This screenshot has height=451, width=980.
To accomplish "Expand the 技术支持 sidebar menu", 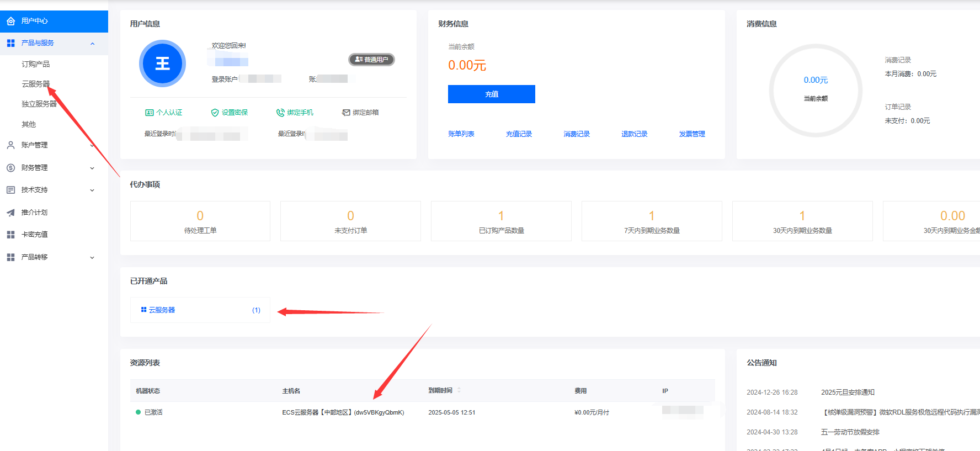I will 92,190.
